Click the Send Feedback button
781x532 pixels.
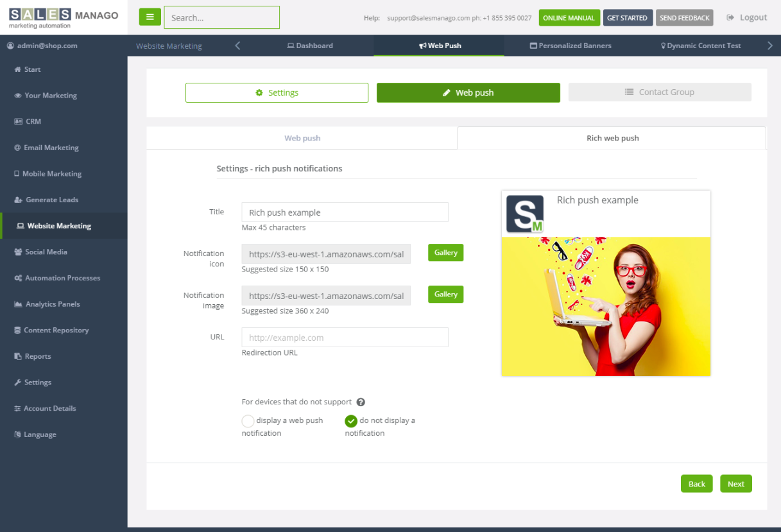tap(685, 18)
